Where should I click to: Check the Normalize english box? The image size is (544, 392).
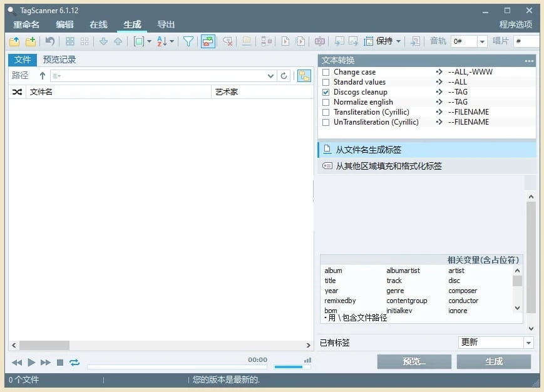pos(326,102)
